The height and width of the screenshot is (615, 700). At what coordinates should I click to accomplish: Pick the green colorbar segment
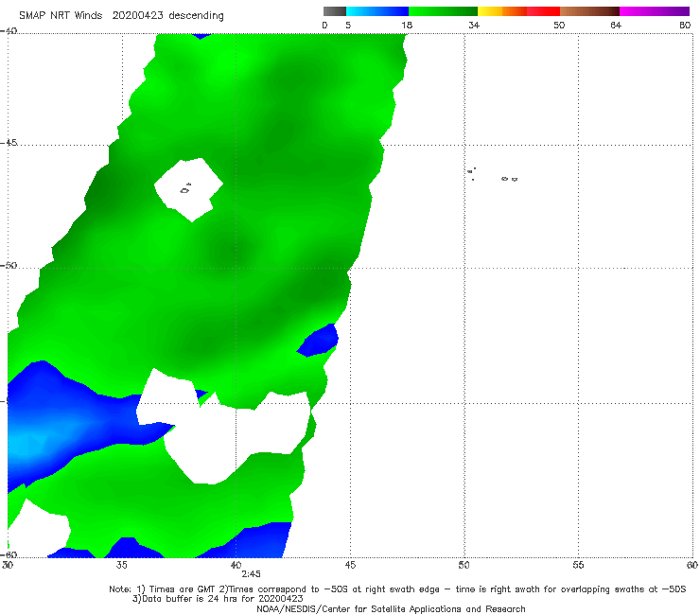[x=443, y=11]
